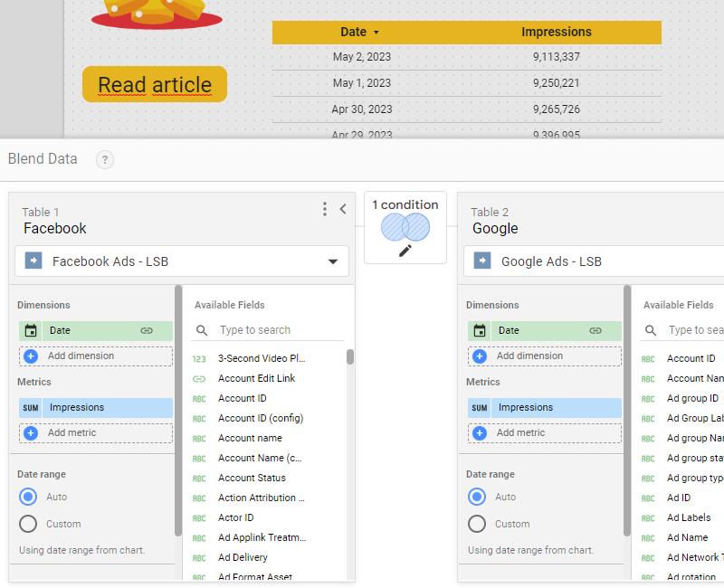This screenshot has width=724, height=588.
Task: Click the Read article button
Action: pyautogui.click(x=155, y=84)
